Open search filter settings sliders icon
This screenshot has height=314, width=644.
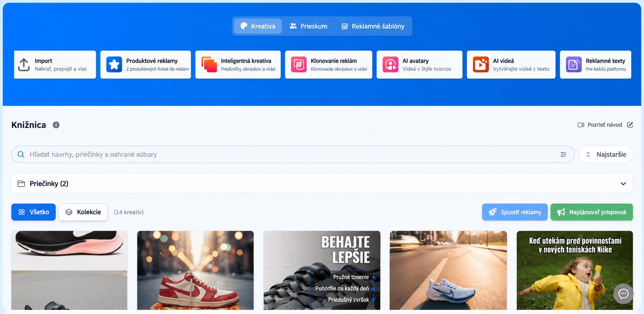point(563,154)
